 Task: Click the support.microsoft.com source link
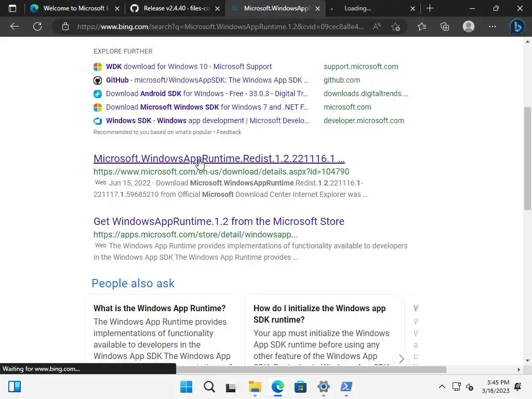coord(361,66)
